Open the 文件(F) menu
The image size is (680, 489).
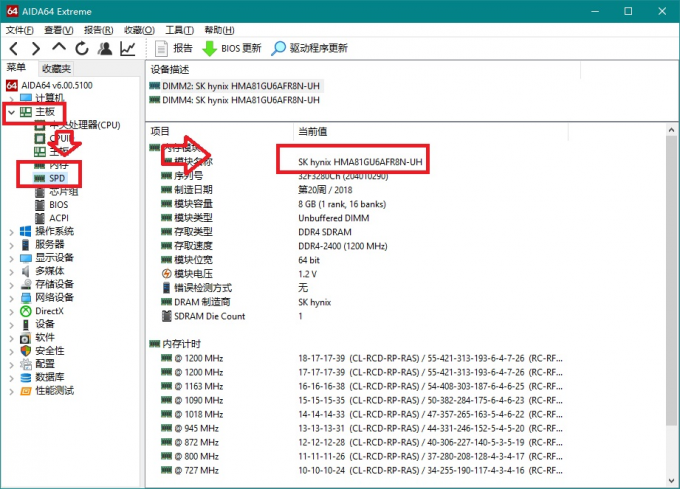[x=20, y=30]
